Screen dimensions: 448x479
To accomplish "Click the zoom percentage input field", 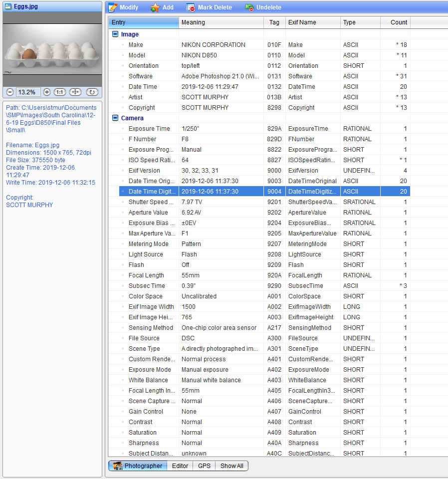I will click(x=28, y=92).
